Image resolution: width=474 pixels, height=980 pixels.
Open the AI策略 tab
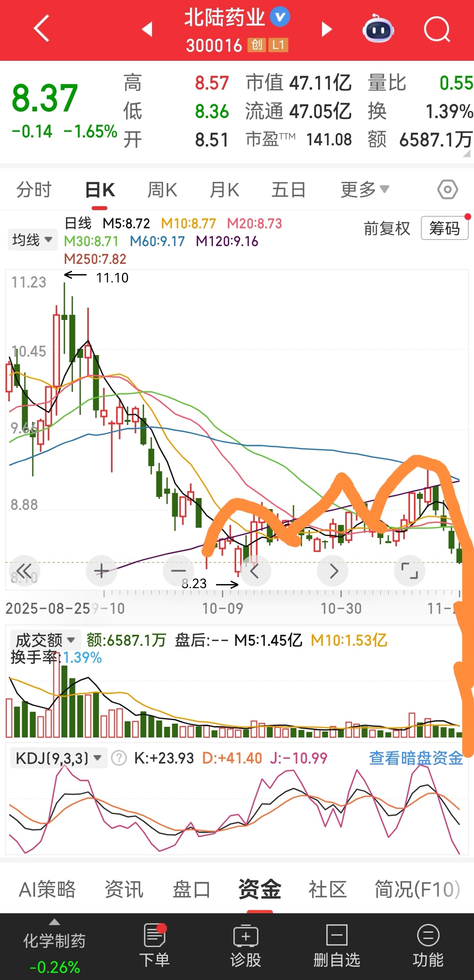(47, 890)
